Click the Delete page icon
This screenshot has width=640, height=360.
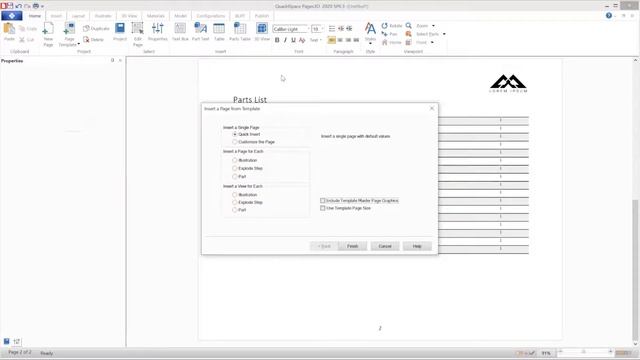[x=86, y=40]
